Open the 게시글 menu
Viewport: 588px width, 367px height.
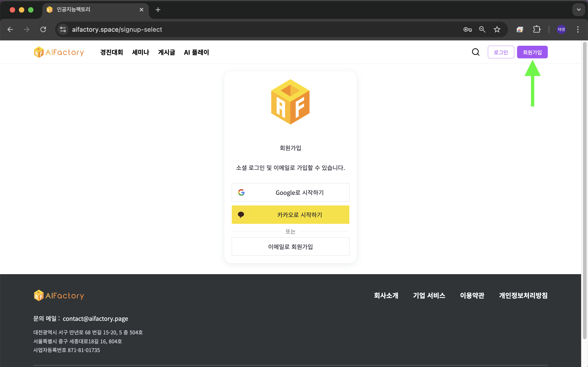pos(166,52)
